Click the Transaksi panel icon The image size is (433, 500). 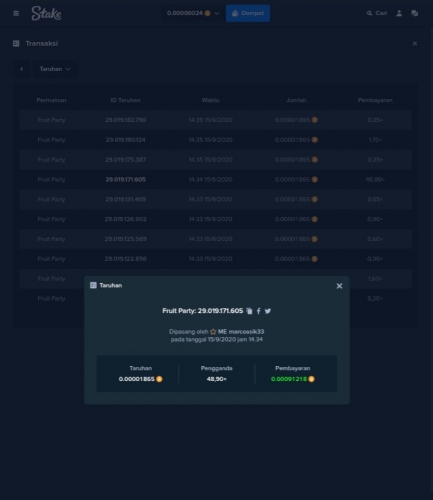(16, 44)
